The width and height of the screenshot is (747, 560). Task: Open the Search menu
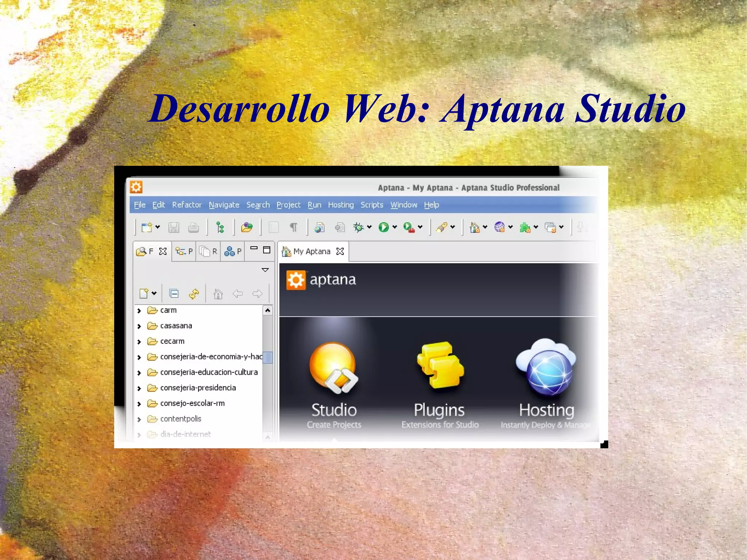tap(258, 205)
